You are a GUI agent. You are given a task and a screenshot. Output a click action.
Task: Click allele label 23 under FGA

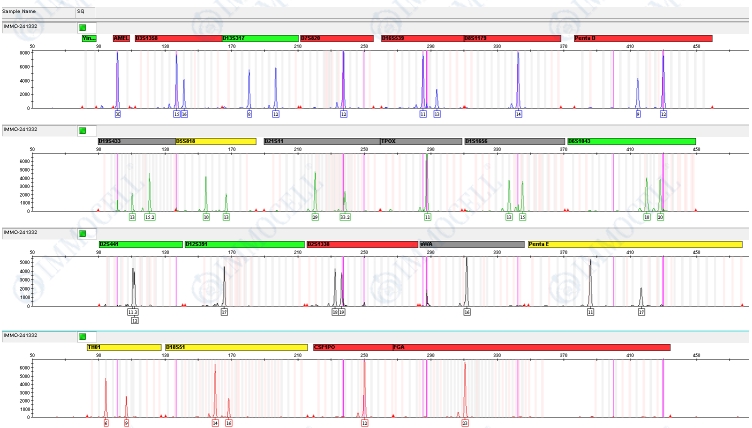(465, 423)
